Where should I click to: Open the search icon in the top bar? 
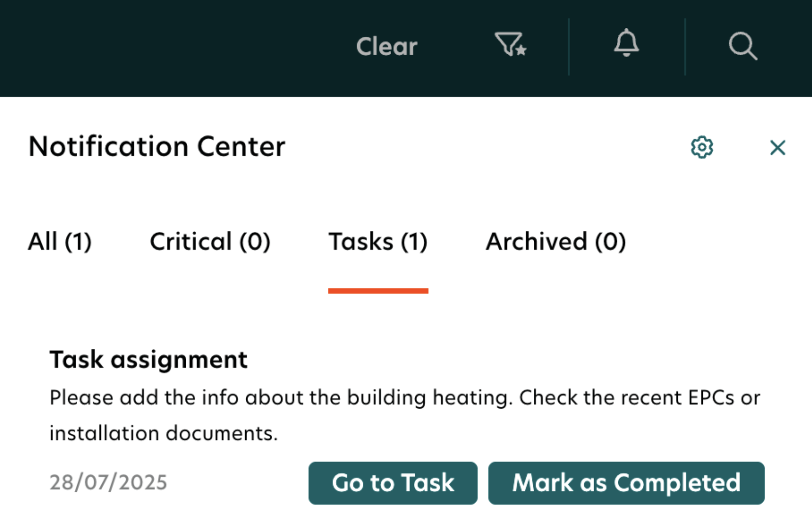click(742, 46)
